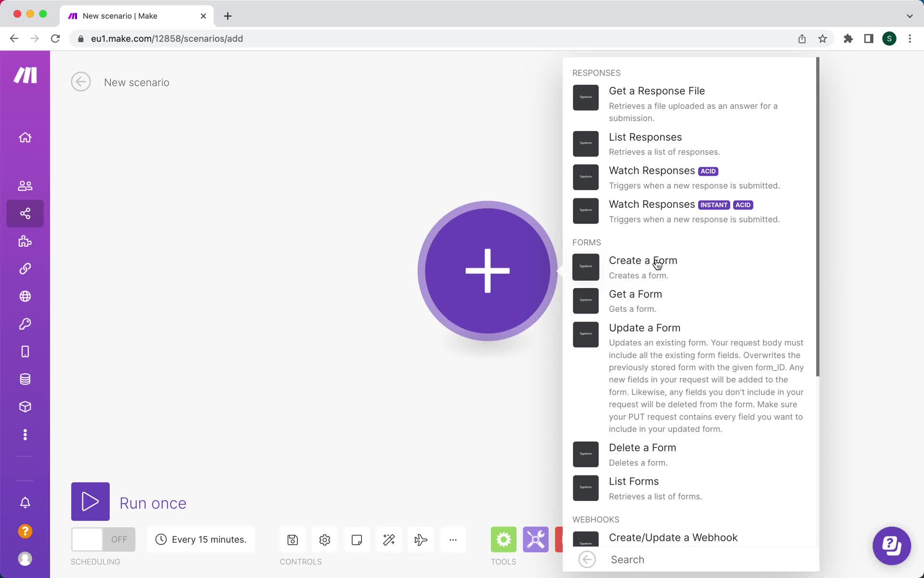This screenshot has width=924, height=578.
Task: Expand the RESPONSES section listing
Action: (x=596, y=73)
